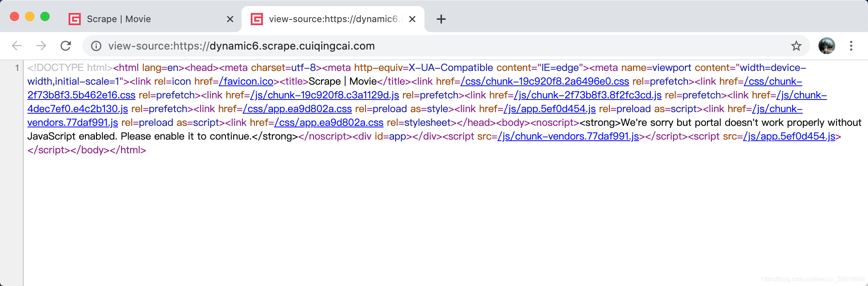Open the /css/app.ea9d802a.css stylesheet link
This screenshot has width=868, height=286.
329,122
